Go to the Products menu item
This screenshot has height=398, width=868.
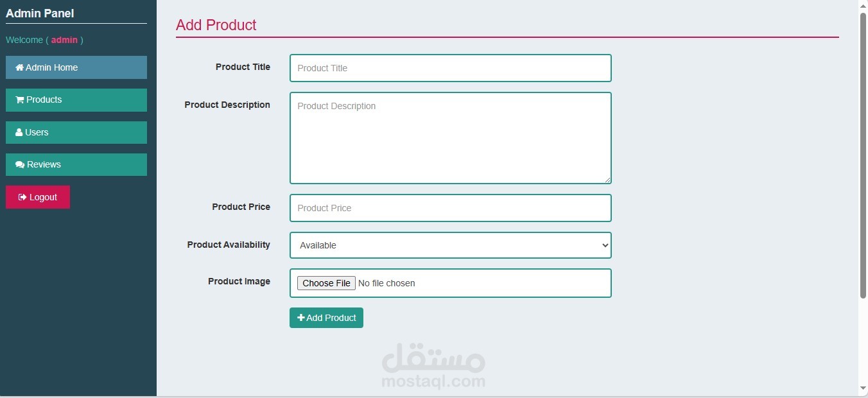coord(76,100)
